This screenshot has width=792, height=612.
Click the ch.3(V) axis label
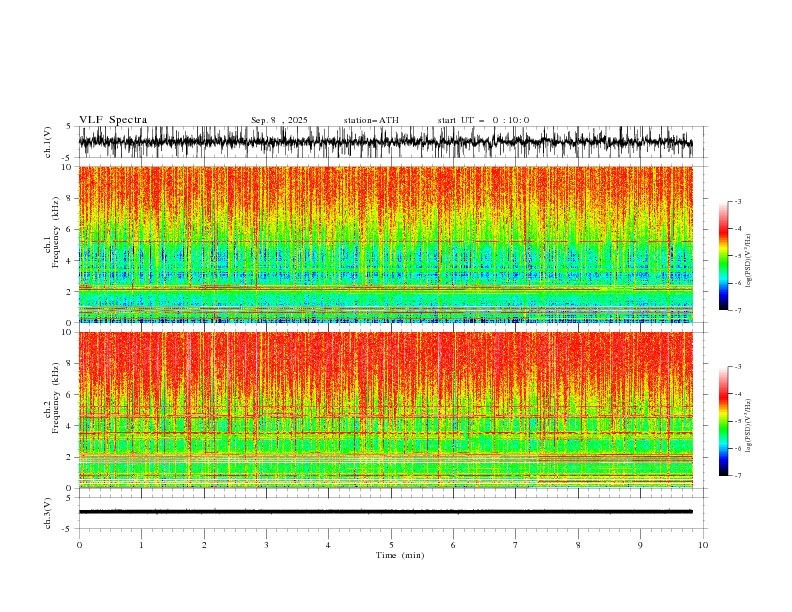pos(48,513)
